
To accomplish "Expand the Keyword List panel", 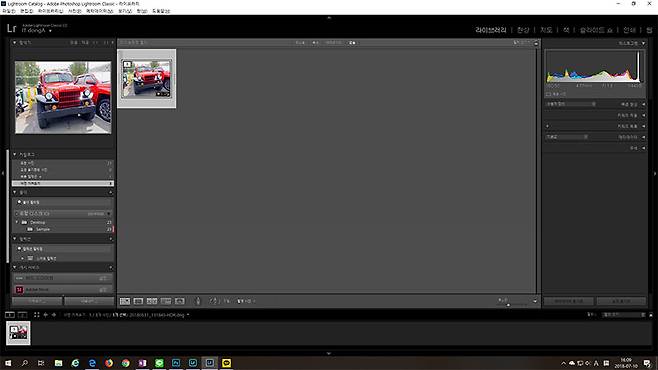I will tap(644, 126).
